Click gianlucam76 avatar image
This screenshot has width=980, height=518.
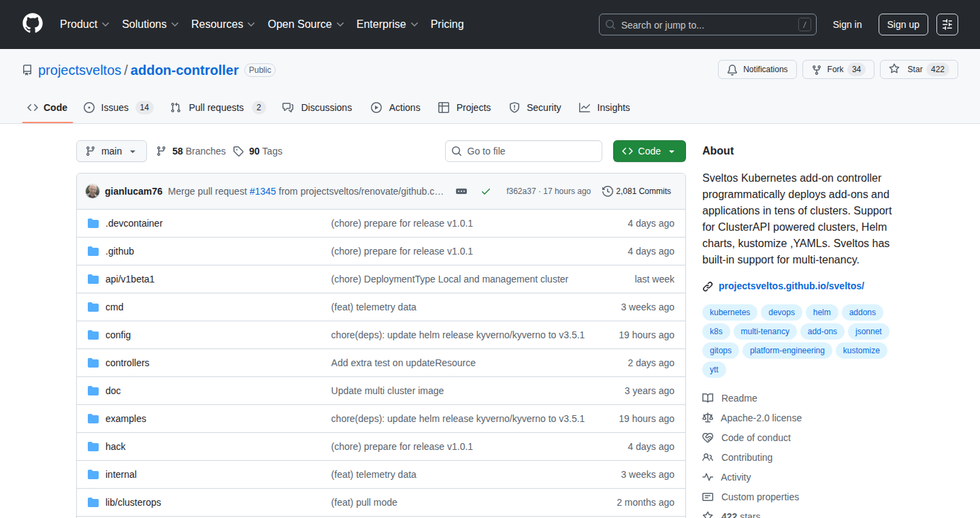(x=93, y=191)
